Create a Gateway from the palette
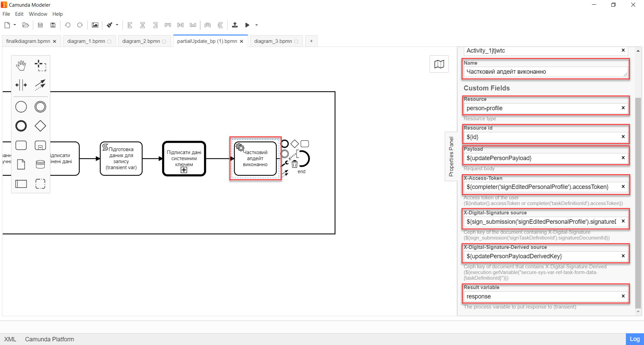 [40, 126]
